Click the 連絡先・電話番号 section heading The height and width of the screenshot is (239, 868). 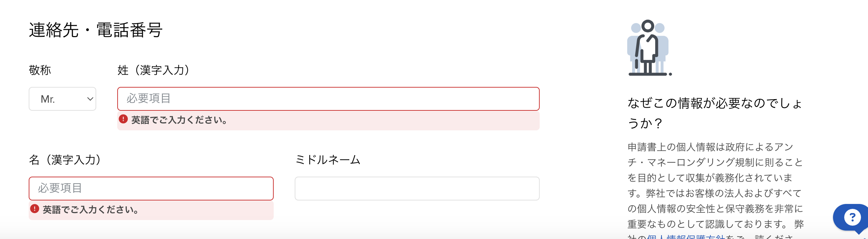[x=96, y=30]
